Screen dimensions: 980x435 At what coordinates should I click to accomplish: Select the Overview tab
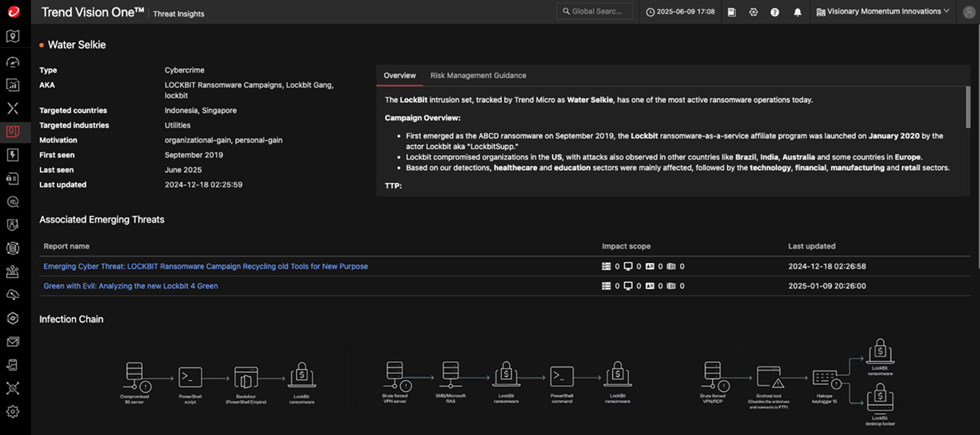400,75
